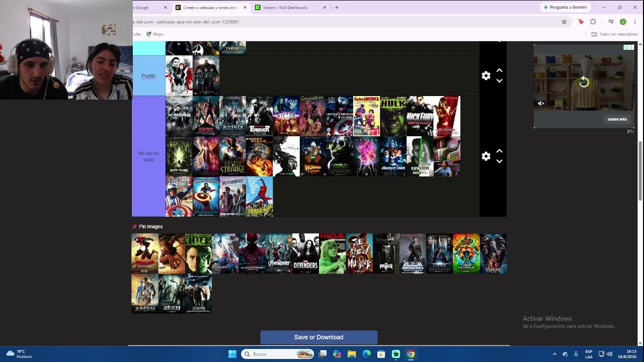Close the Create a peliculas tab
Viewport: 644px width, 362px height.
click(245, 8)
